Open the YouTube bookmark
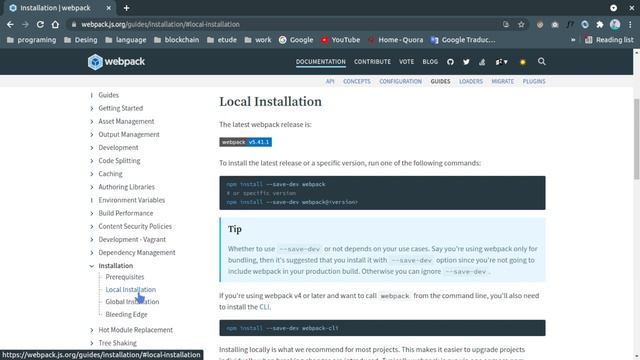This screenshot has height=360, width=640. [x=340, y=40]
